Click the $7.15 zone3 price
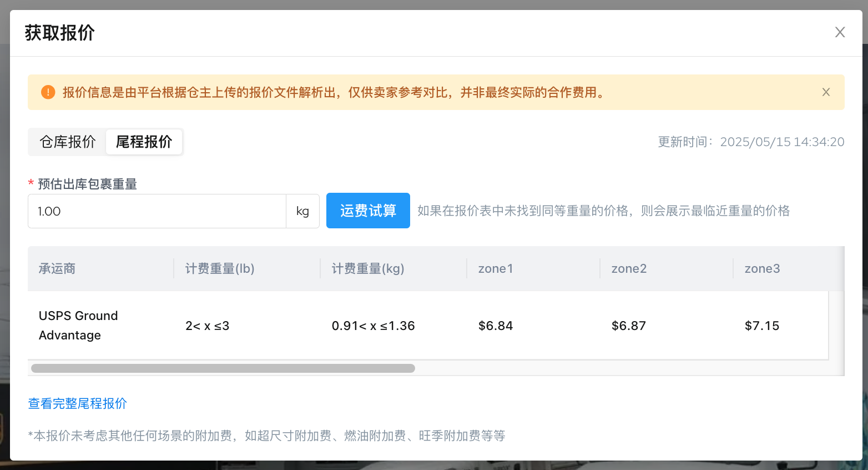 [x=762, y=326]
